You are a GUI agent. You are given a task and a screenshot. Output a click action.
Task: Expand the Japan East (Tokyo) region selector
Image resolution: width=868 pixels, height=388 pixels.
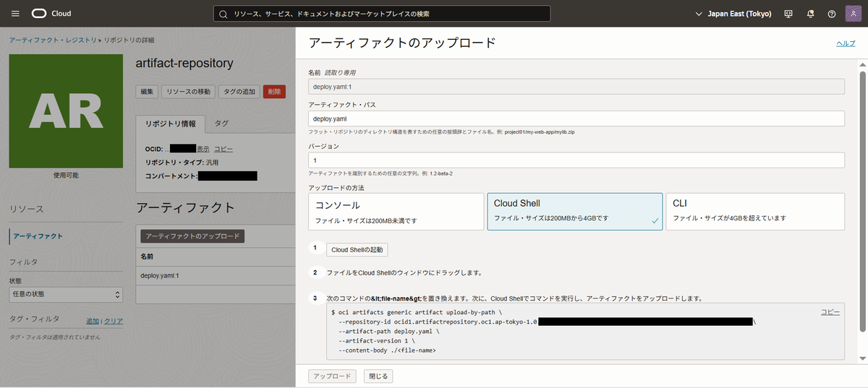coord(733,14)
